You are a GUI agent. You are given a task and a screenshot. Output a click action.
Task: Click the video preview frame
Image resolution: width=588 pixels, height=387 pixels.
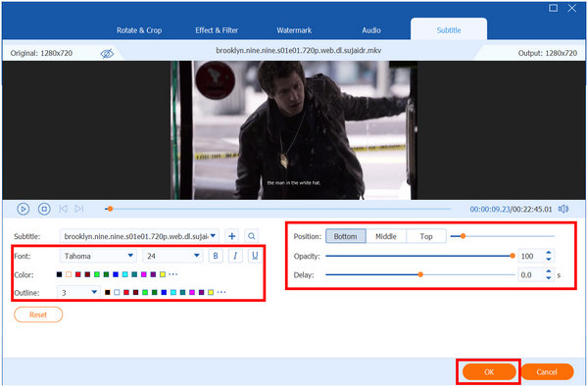[x=294, y=130]
